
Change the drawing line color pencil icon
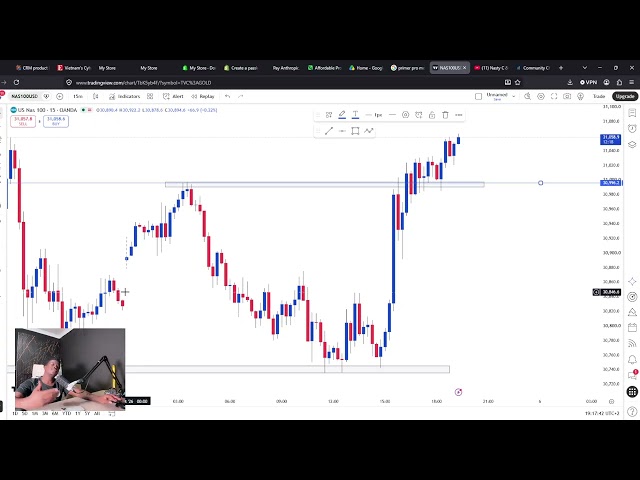click(x=342, y=115)
